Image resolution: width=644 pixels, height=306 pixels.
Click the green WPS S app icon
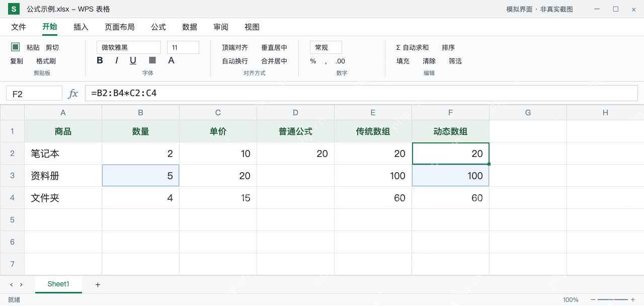[14, 9]
